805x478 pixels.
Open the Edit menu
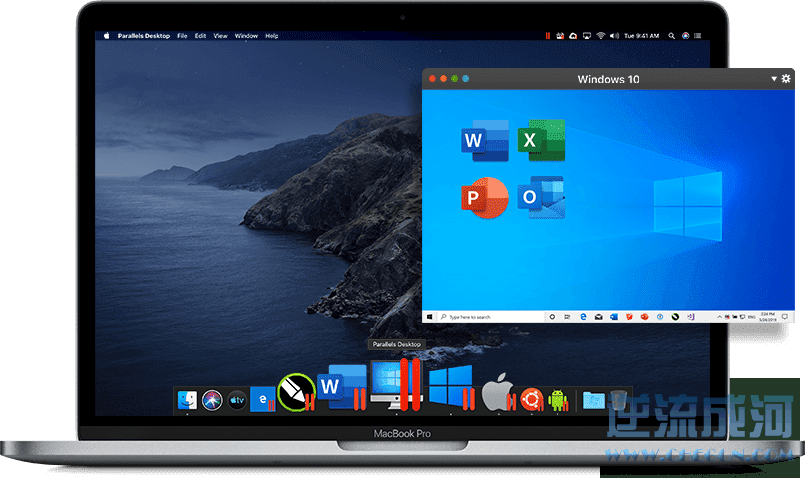point(200,36)
